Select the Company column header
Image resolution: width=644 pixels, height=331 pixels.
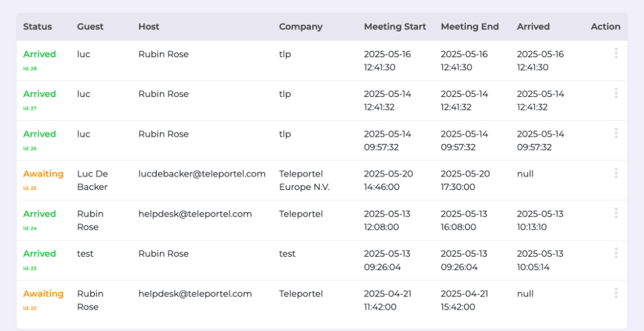[x=301, y=26]
